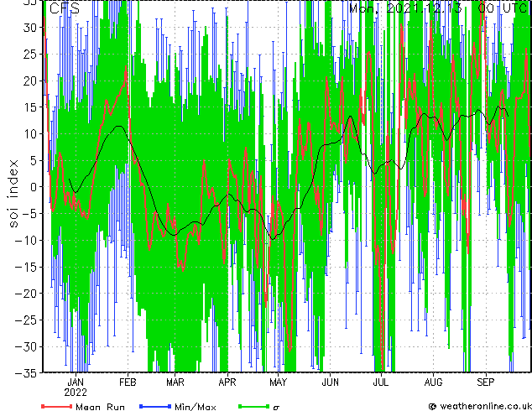This screenshot has width=532, height=411.
Task: Click the 30 value on y-axis
Action: tap(29, 28)
